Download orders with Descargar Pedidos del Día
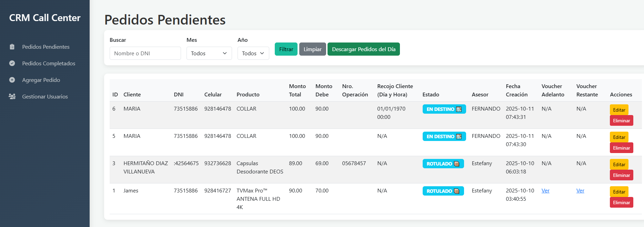Screen dimensions: 644x227 [363, 49]
